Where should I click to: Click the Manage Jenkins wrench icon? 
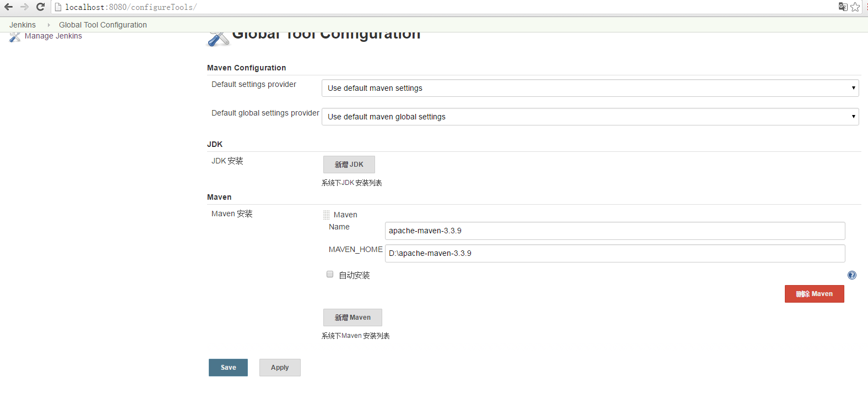(x=15, y=36)
